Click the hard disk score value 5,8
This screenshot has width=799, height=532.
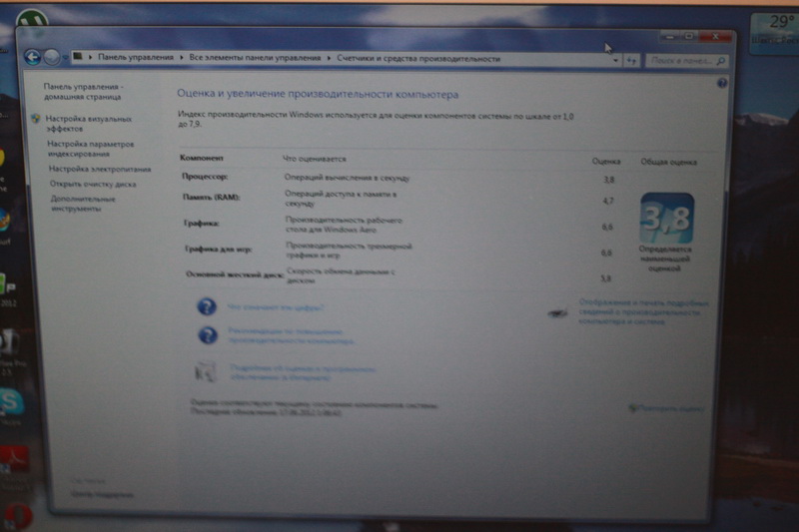click(x=605, y=278)
